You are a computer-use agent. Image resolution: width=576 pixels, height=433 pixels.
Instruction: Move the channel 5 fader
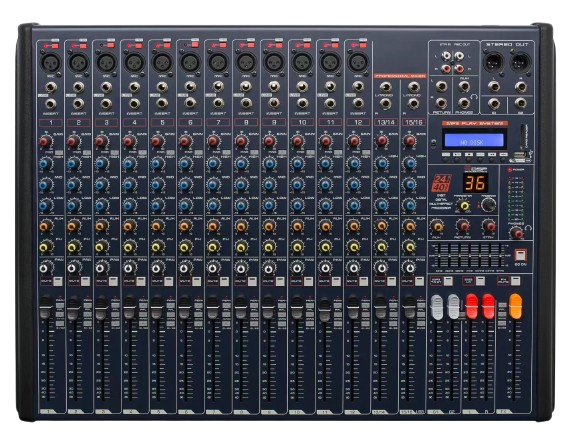click(157, 307)
